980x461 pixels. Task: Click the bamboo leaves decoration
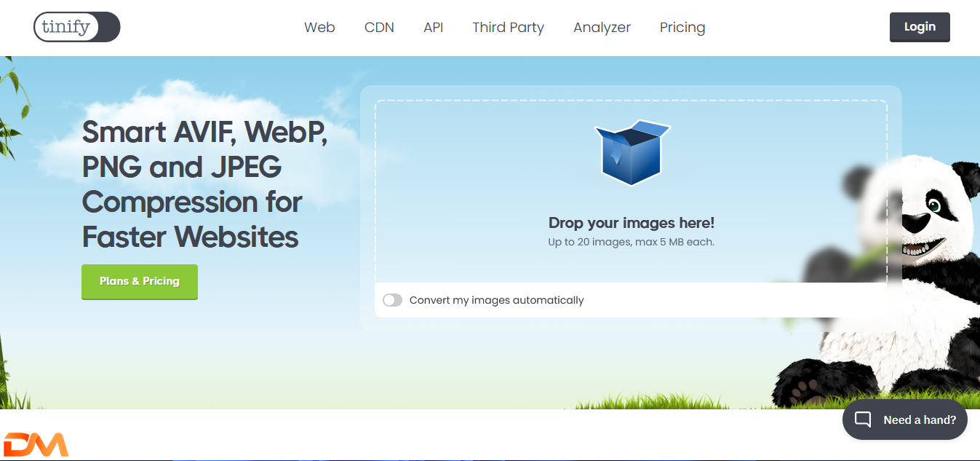click(x=13, y=109)
